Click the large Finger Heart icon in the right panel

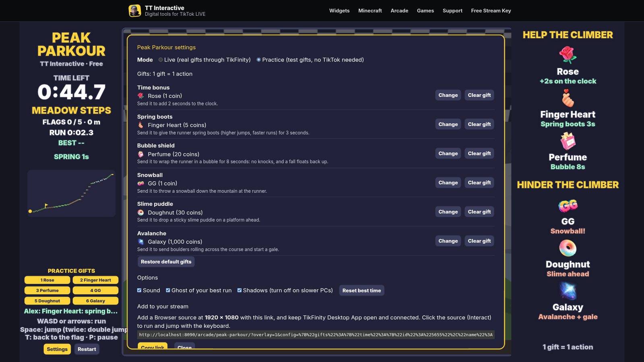click(x=568, y=98)
